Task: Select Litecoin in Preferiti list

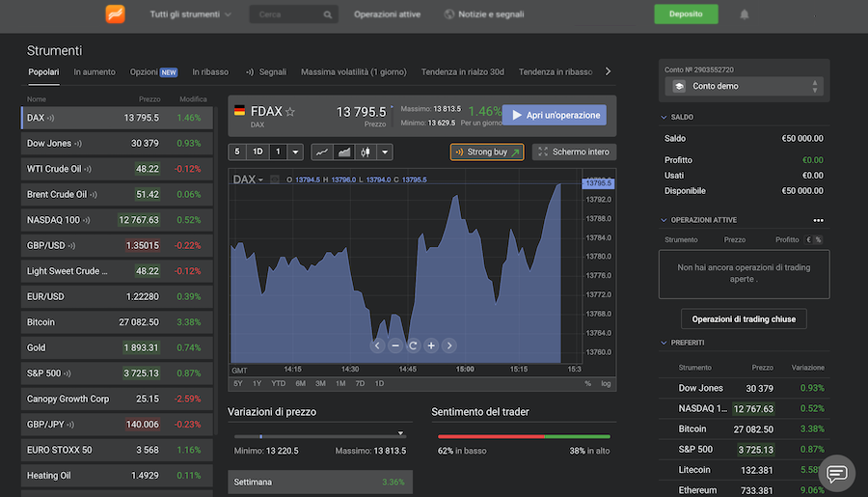Action: (742, 470)
